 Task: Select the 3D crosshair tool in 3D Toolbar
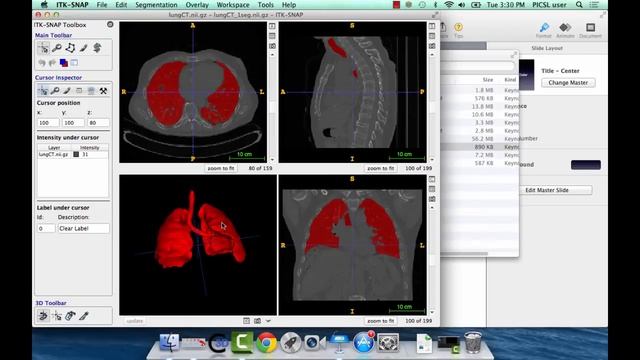tap(57, 316)
